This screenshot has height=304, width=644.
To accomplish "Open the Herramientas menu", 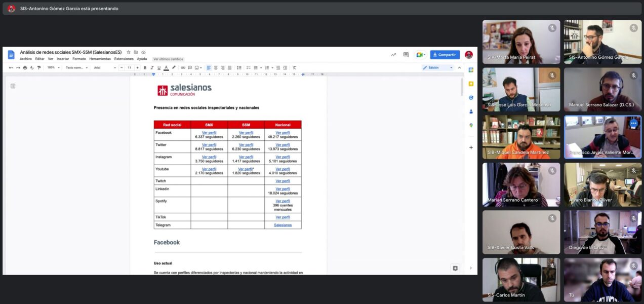I will (x=100, y=59).
